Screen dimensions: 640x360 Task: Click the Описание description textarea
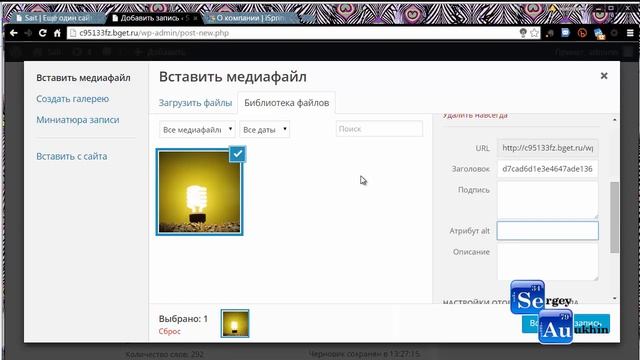pos(547,262)
